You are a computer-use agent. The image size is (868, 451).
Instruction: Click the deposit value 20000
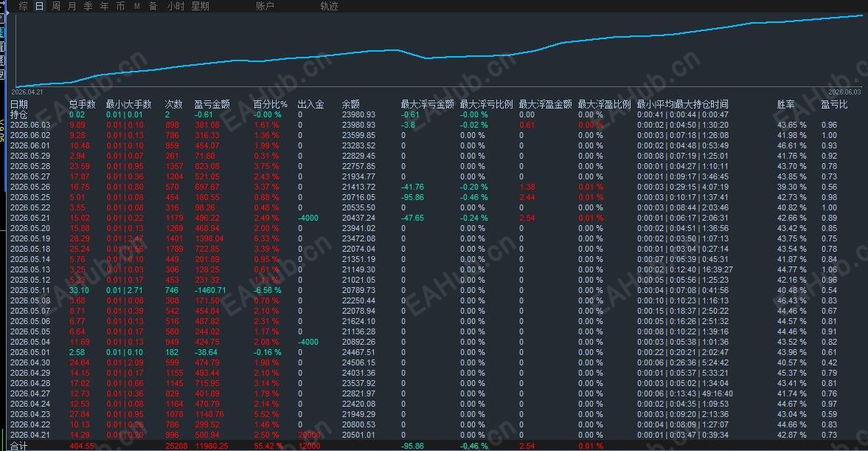tap(310, 435)
